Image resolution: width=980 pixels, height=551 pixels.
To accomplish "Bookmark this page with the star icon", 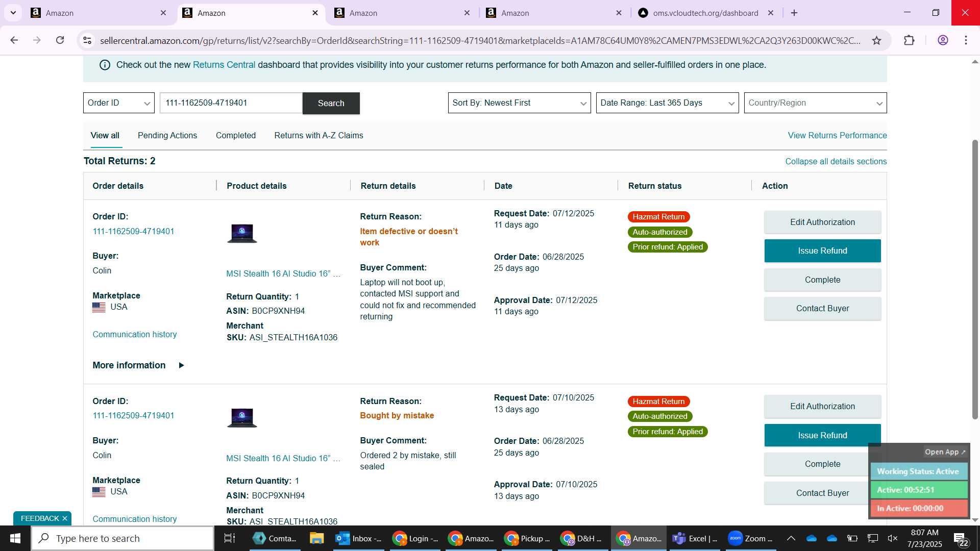I will tap(876, 40).
